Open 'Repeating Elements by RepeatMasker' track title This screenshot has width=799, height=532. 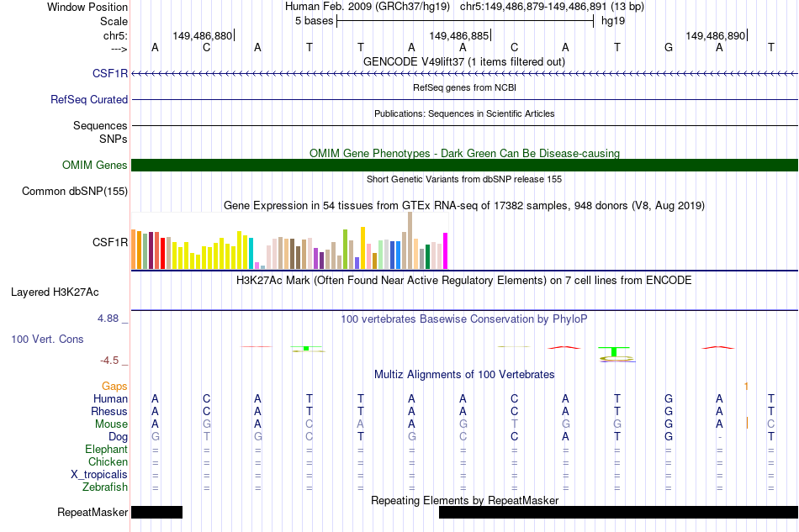(x=464, y=501)
